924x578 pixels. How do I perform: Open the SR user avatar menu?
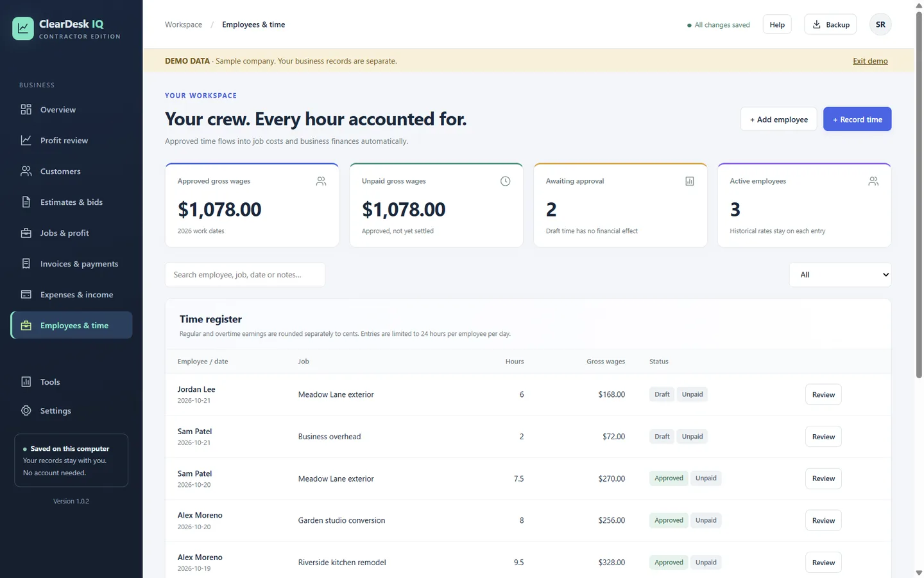pos(880,24)
